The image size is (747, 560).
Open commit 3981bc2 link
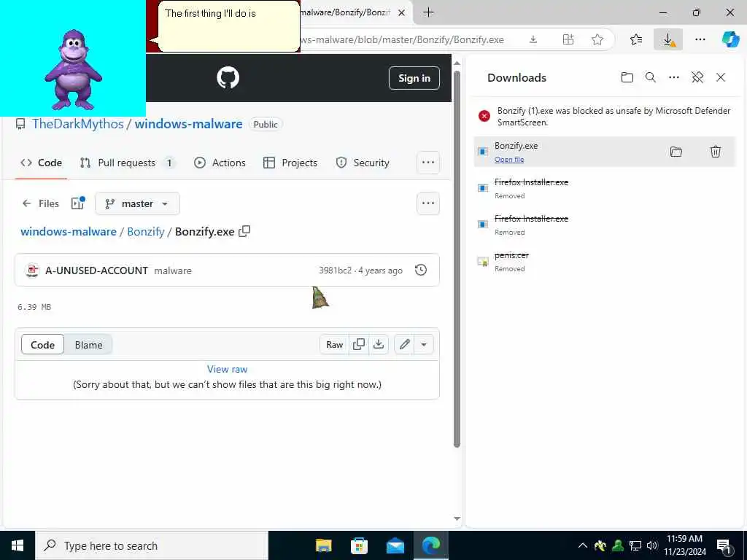point(335,271)
